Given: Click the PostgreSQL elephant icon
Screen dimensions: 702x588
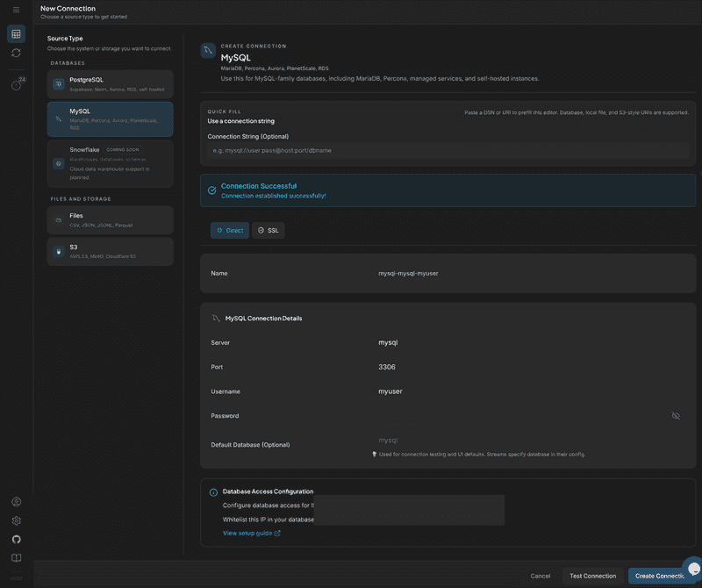Looking at the screenshot, I should pyautogui.click(x=59, y=83).
